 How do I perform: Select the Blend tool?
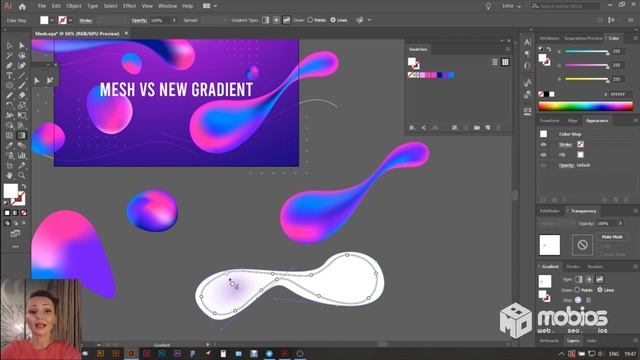coord(22,146)
